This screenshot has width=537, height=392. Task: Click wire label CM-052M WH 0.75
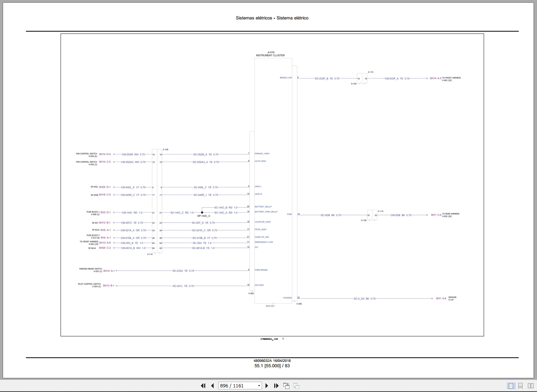tap(133, 154)
